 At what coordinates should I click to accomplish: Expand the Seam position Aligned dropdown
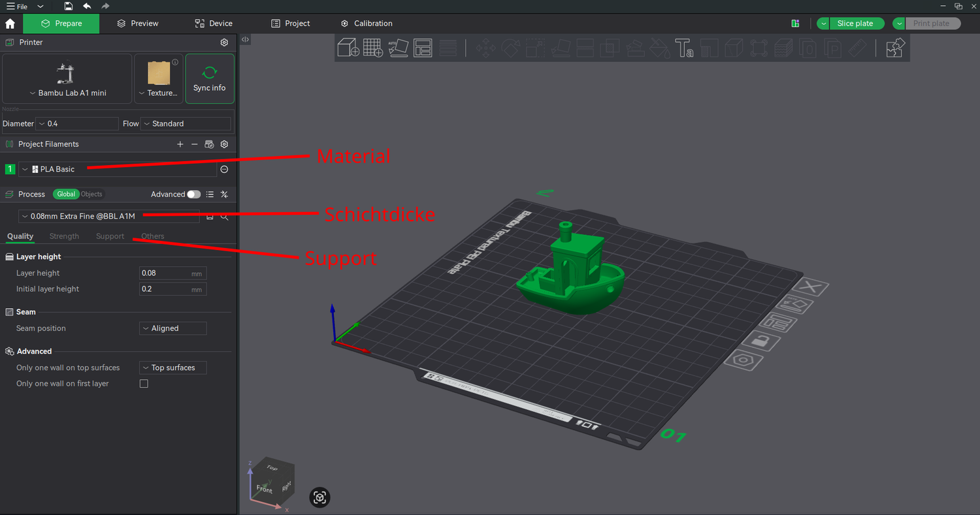173,328
